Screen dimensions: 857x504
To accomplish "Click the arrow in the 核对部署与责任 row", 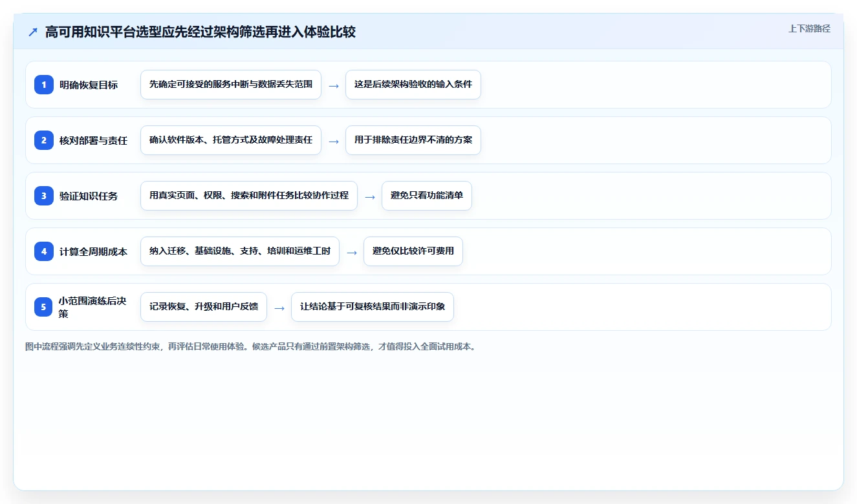I will [x=334, y=141].
